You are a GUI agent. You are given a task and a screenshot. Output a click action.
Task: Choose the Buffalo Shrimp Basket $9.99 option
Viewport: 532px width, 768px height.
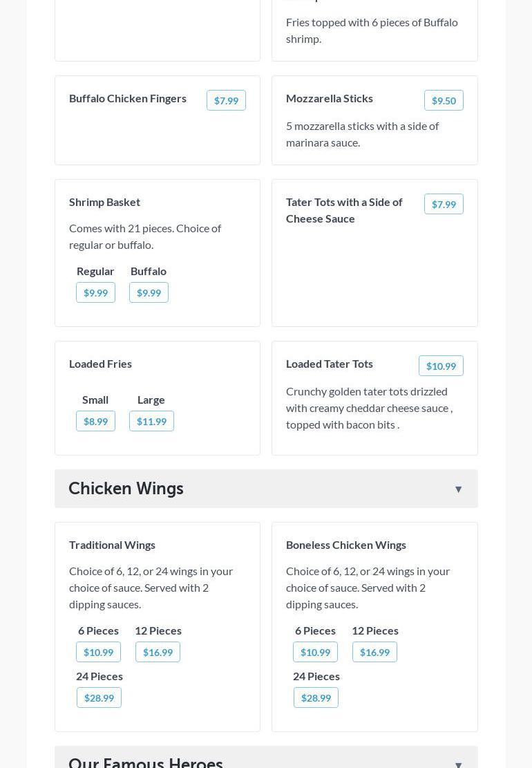coord(149,292)
